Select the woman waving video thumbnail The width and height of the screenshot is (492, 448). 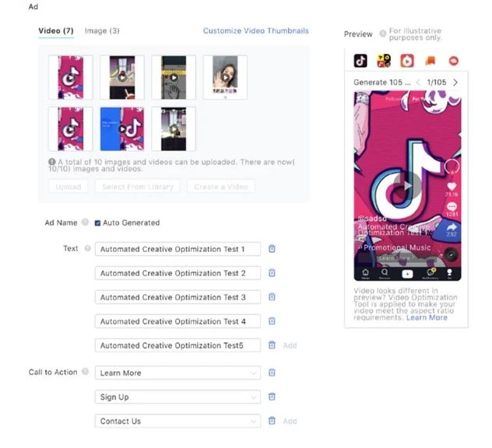pos(225,78)
